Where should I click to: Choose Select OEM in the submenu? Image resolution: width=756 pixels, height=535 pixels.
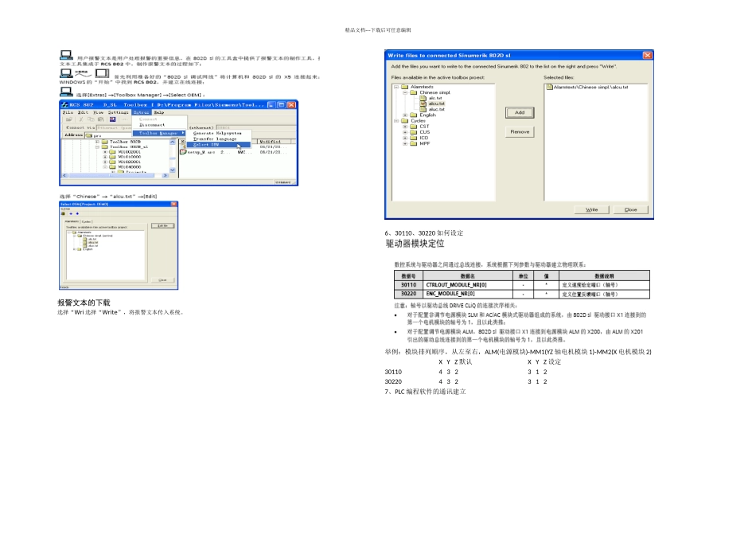(x=218, y=145)
